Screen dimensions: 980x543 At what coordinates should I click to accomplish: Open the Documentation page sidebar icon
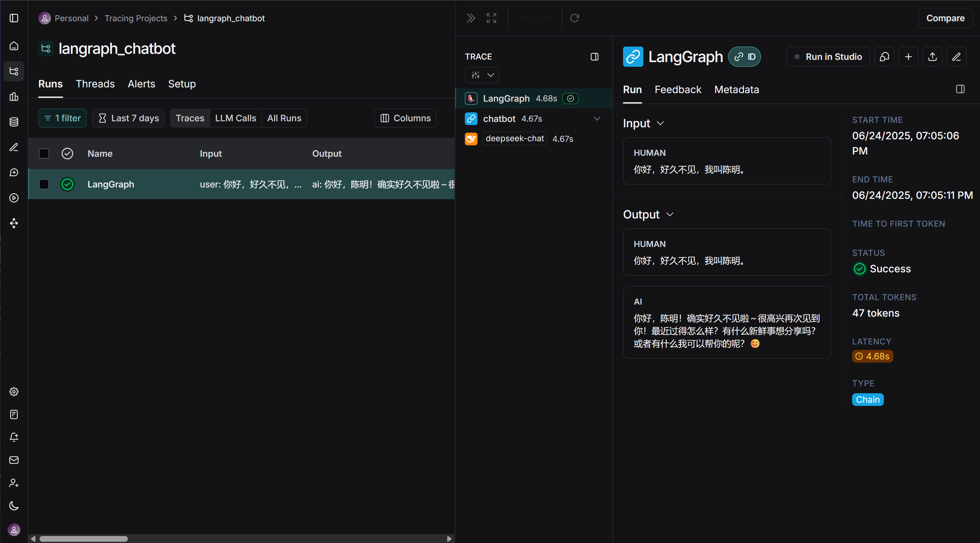click(x=14, y=414)
